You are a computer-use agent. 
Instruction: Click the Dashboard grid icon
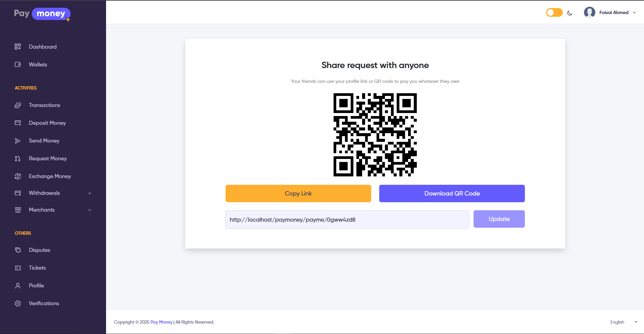click(18, 47)
